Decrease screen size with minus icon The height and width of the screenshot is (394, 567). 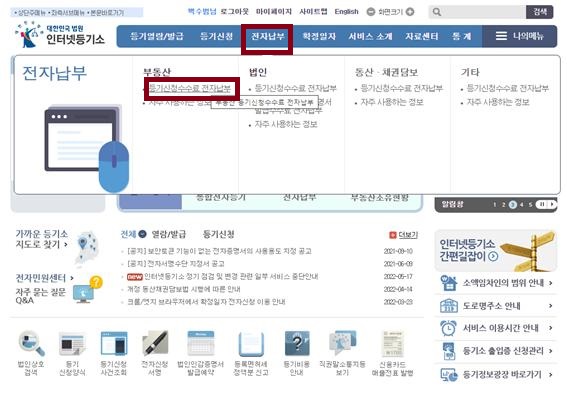pos(371,12)
